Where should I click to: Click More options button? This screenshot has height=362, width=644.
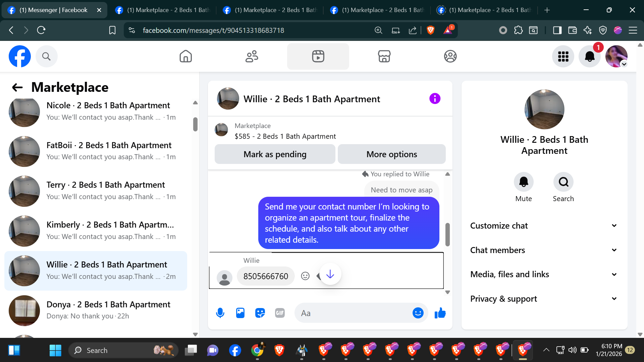coord(391,154)
